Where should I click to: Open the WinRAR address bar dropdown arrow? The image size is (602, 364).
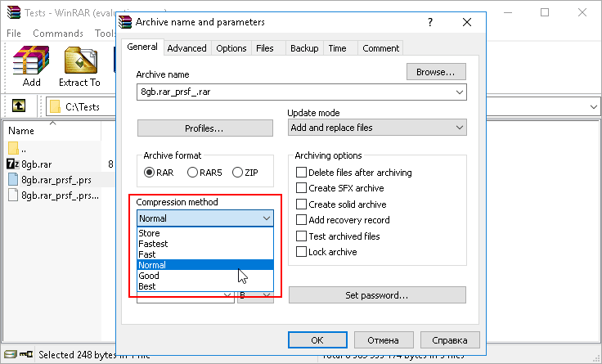[x=593, y=106]
